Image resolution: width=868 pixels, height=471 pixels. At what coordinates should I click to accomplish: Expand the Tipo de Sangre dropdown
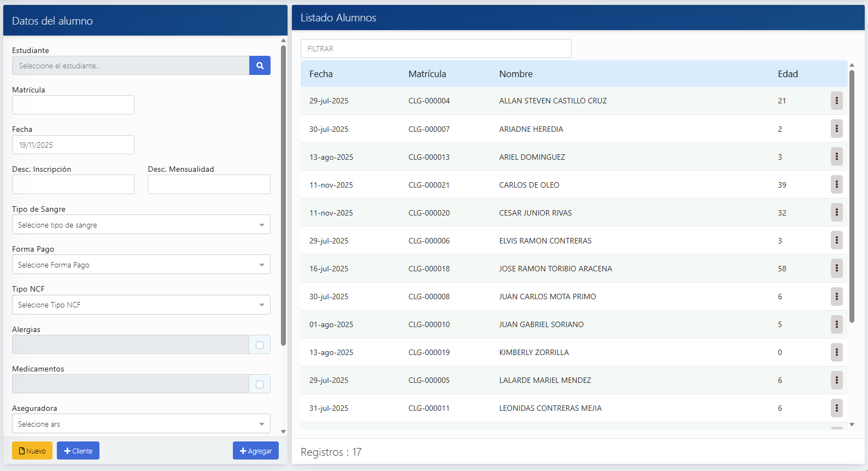click(x=141, y=225)
